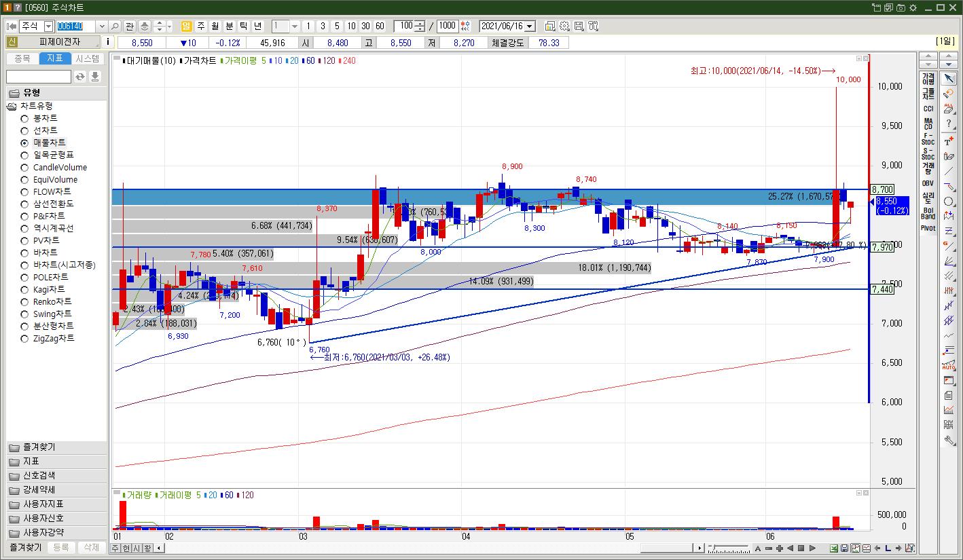Stop the chart replay

pos(801,548)
